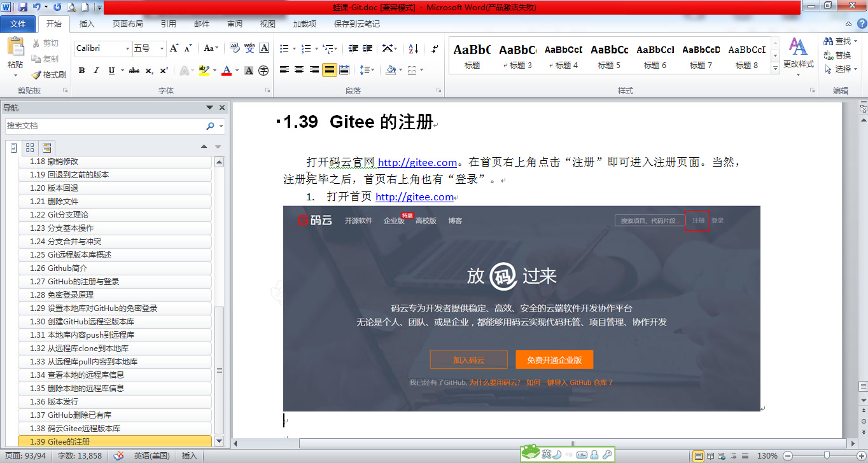Switch to the References (引用) tab
Screen dimensions: 868x463
coord(168,24)
